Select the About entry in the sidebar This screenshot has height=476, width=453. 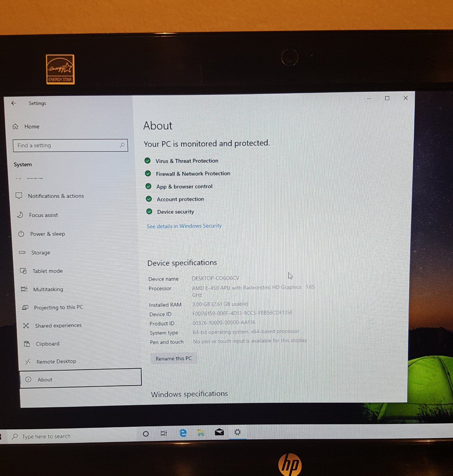click(x=45, y=380)
